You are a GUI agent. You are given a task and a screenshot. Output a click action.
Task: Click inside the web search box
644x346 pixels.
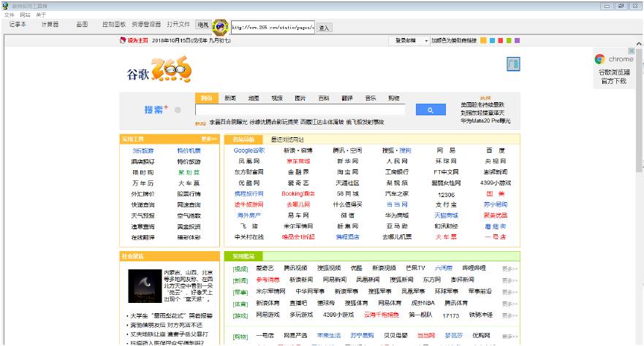300,110
